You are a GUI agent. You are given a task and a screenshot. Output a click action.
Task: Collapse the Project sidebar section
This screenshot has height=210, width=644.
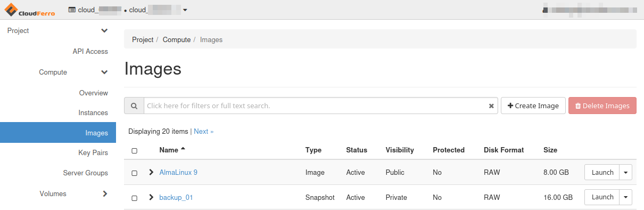(x=57, y=31)
